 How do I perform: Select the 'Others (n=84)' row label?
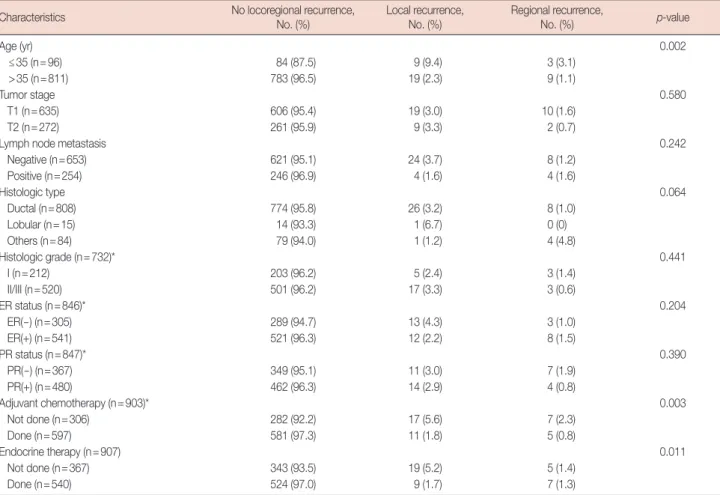[x=39, y=241]
